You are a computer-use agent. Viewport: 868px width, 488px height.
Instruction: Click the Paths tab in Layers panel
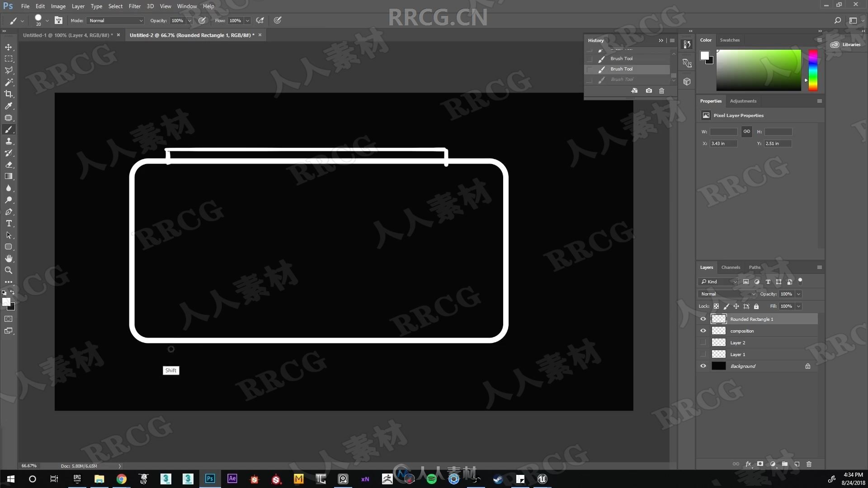coord(754,267)
